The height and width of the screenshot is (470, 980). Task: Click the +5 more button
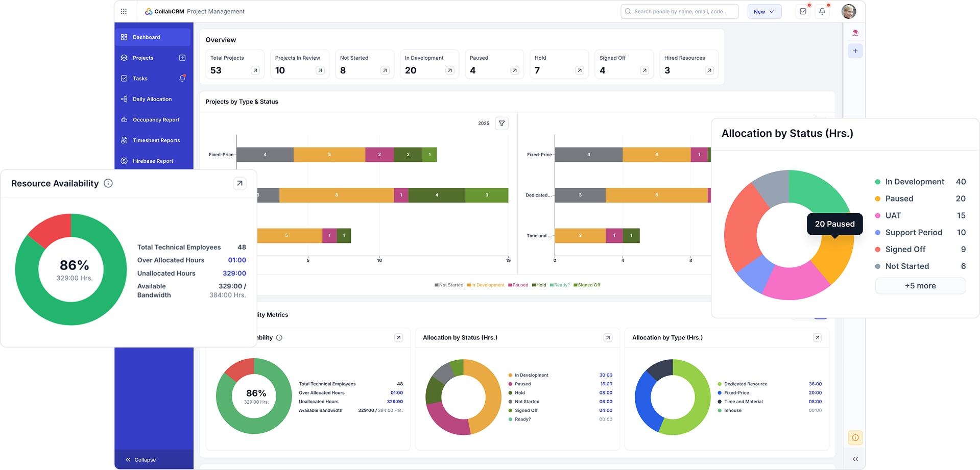(920, 286)
